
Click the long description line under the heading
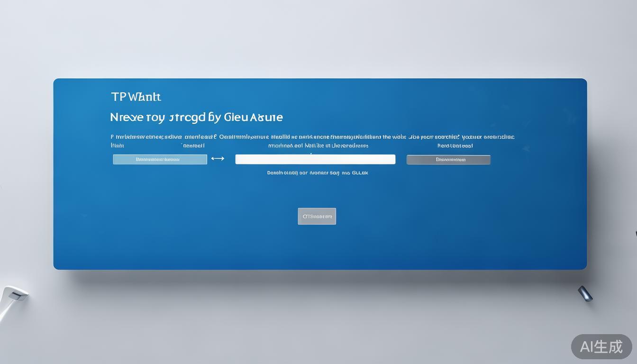pyautogui.click(x=312, y=137)
